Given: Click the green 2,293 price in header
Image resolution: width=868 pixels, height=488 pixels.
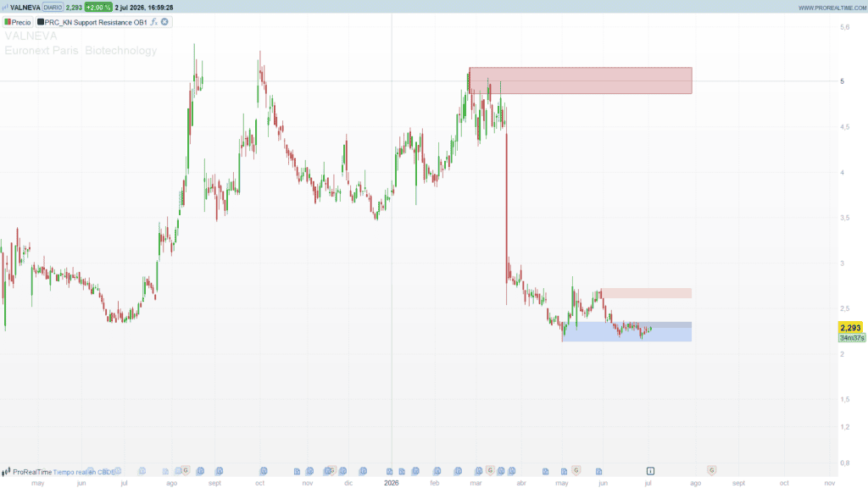Looking at the screenshot, I should 74,7.
